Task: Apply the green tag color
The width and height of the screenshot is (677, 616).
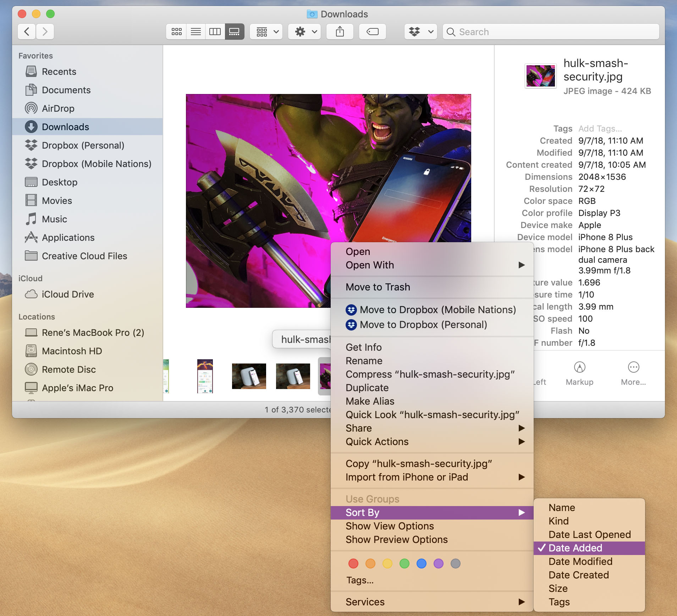Action: (404, 563)
